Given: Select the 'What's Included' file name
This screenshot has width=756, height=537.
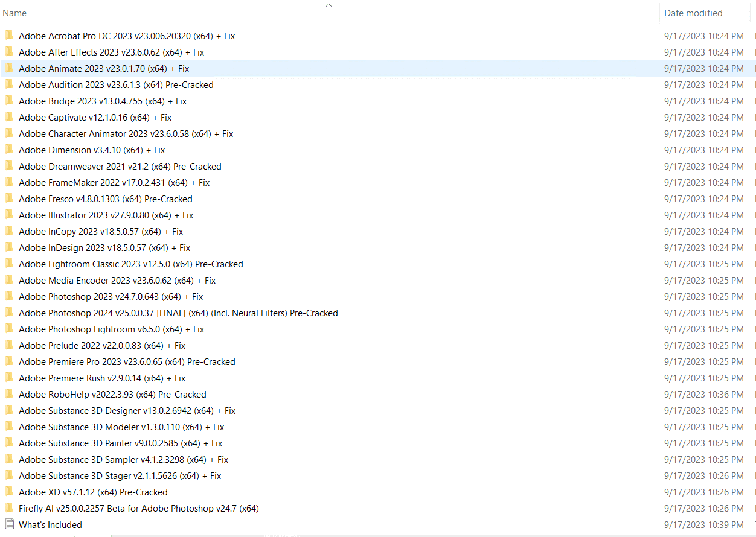Looking at the screenshot, I should [50, 525].
